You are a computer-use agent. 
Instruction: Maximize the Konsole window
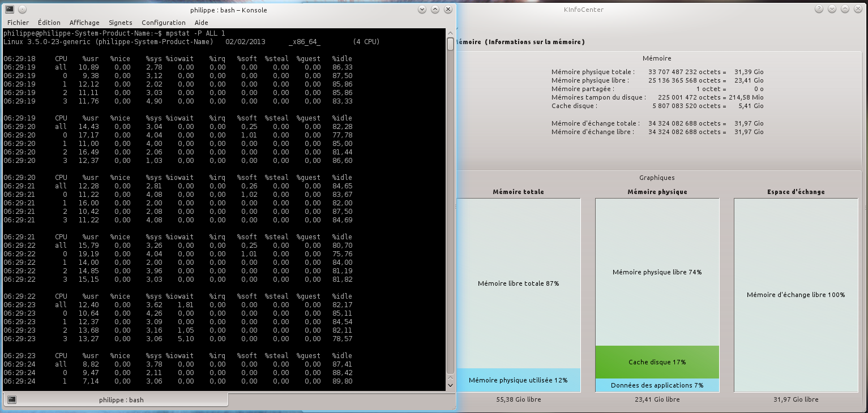tap(435, 10)
